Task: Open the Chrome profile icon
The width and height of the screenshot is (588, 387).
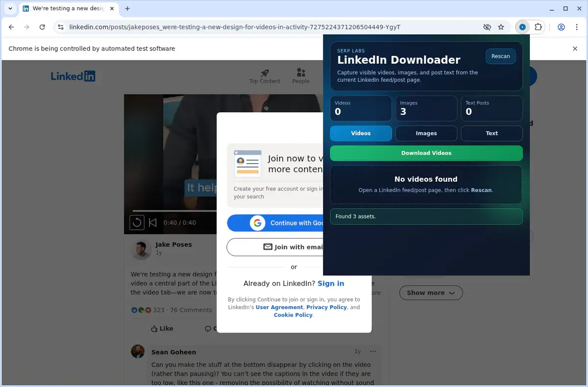Action: pos(562,27)
